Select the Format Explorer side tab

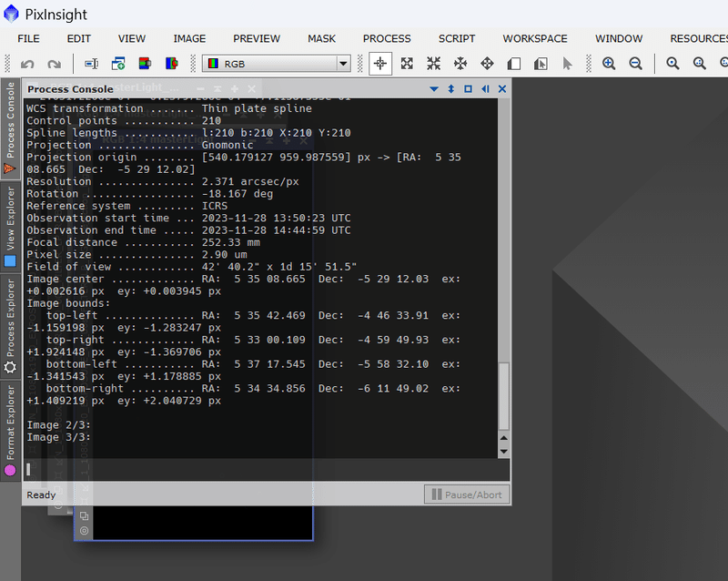[10, 431]
